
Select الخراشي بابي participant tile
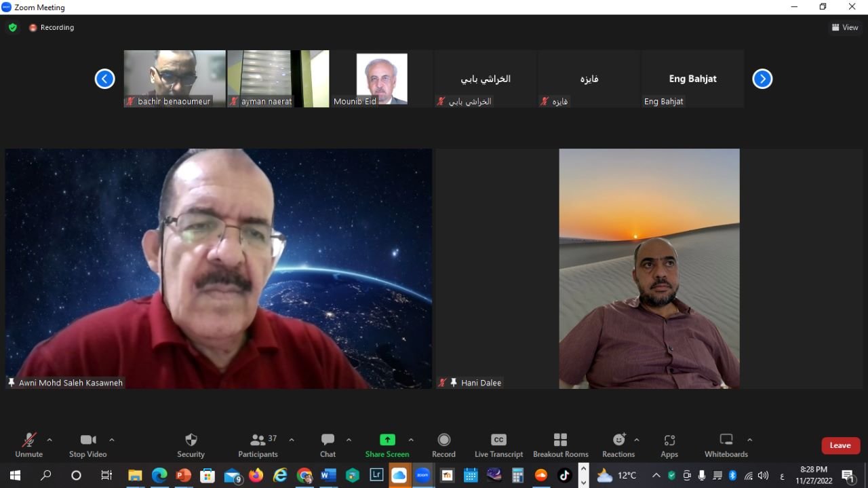tap(486, 79)
